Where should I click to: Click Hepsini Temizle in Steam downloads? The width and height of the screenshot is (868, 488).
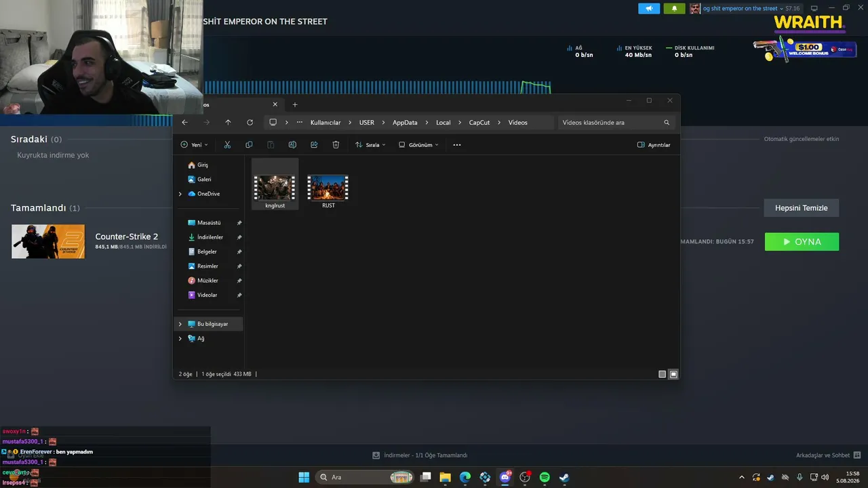coord(802,208)
